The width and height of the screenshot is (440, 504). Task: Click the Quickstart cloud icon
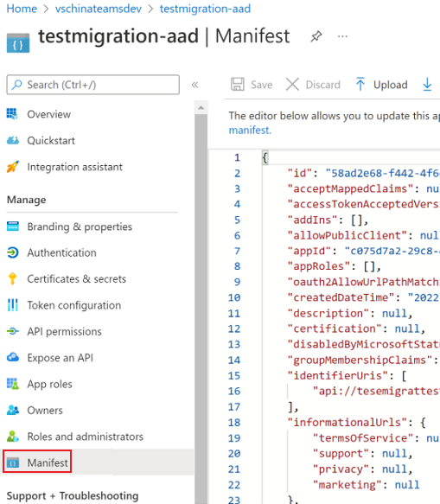coord(13,140)
